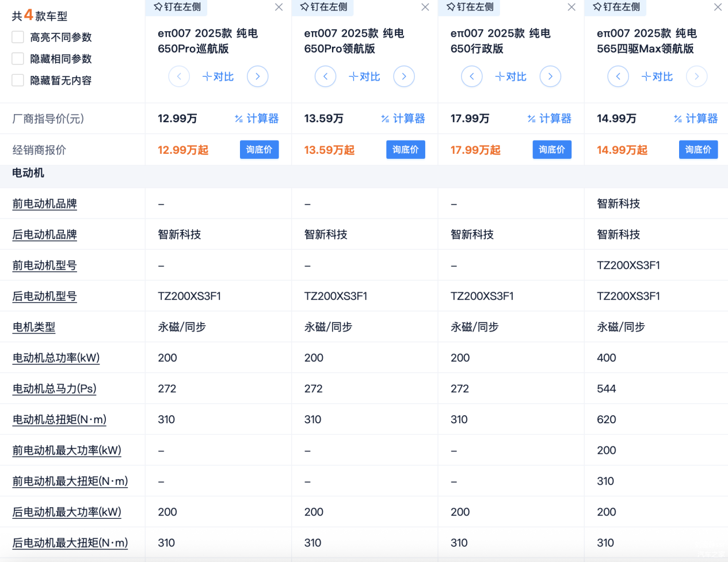Screen dimensions: 728x562
Task: Click the 经销商报价 row label
Action: pos(39,150)
